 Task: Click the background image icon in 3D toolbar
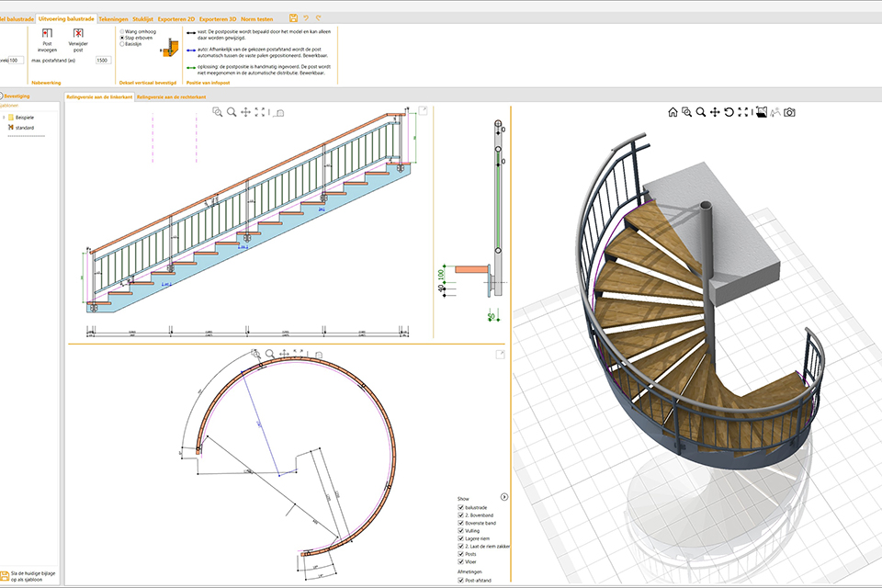761,112
